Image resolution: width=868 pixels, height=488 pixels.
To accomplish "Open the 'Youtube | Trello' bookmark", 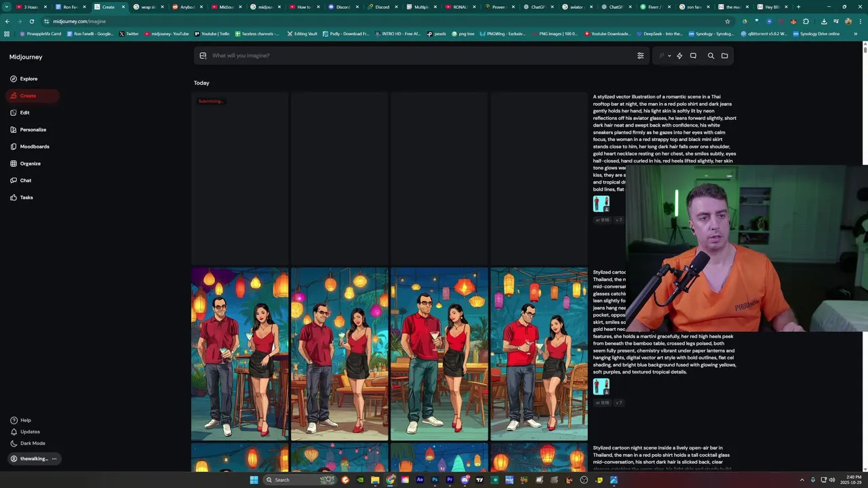I will (212, 33).
